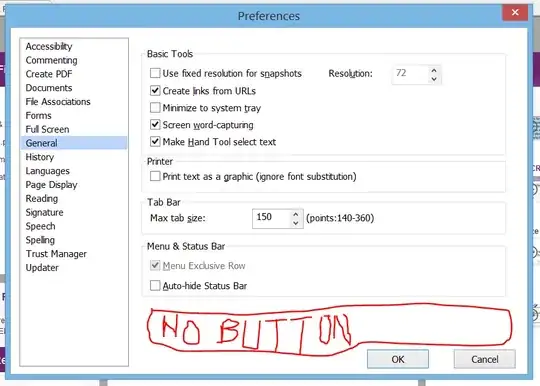
Task: Select the General category
Action: click(74, 143)
